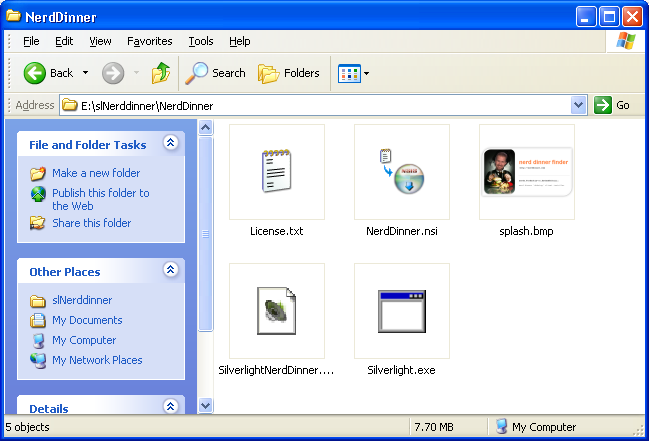The image size is (649, 441).
Task: Open the Edit menu
Action: coord(64,41)
